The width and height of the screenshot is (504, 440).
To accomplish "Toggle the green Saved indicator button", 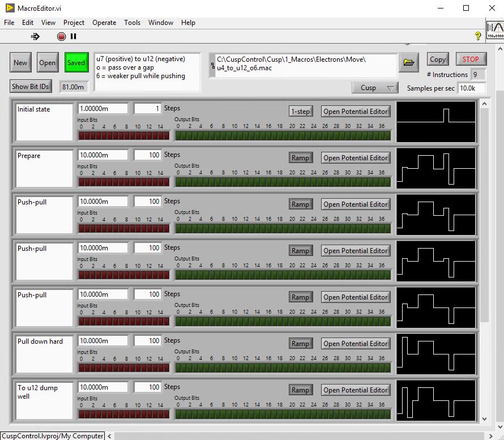I will click(x=76, y=63).
